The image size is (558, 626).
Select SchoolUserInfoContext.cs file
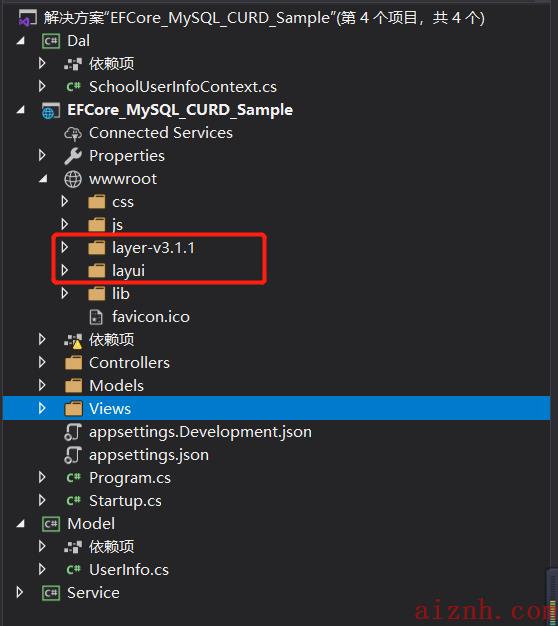(183, 87)
